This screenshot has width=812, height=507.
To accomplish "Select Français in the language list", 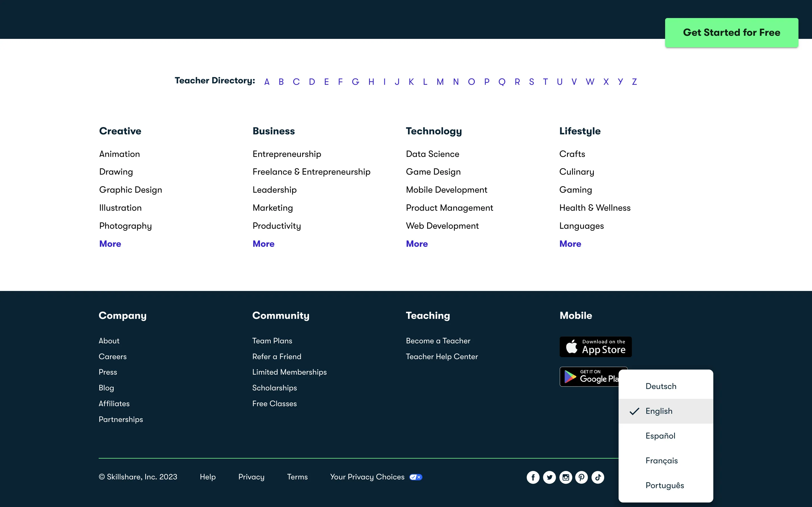I will [661, 461].
